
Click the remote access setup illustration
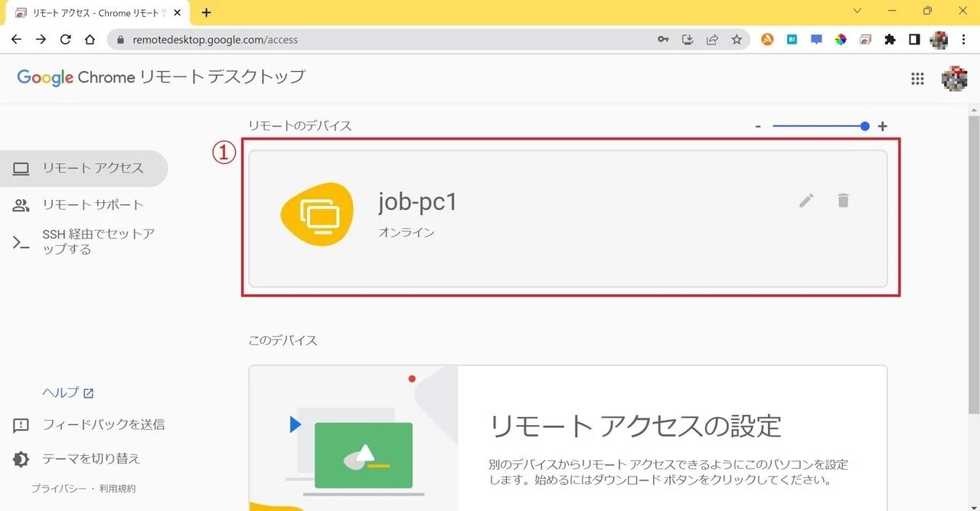pyautogui.click(x=354, y=438)
